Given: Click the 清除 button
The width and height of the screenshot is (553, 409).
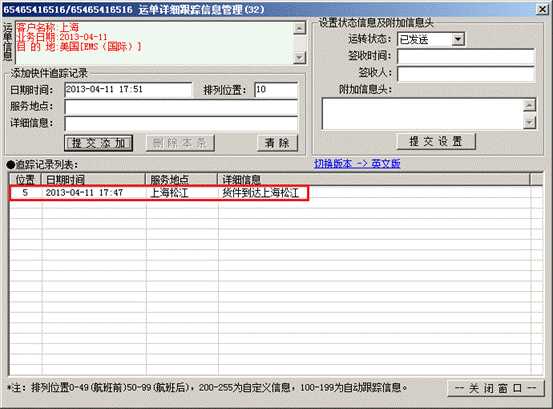Looking at the screenshot, I should pyautogui.click(x=277, y=143).
